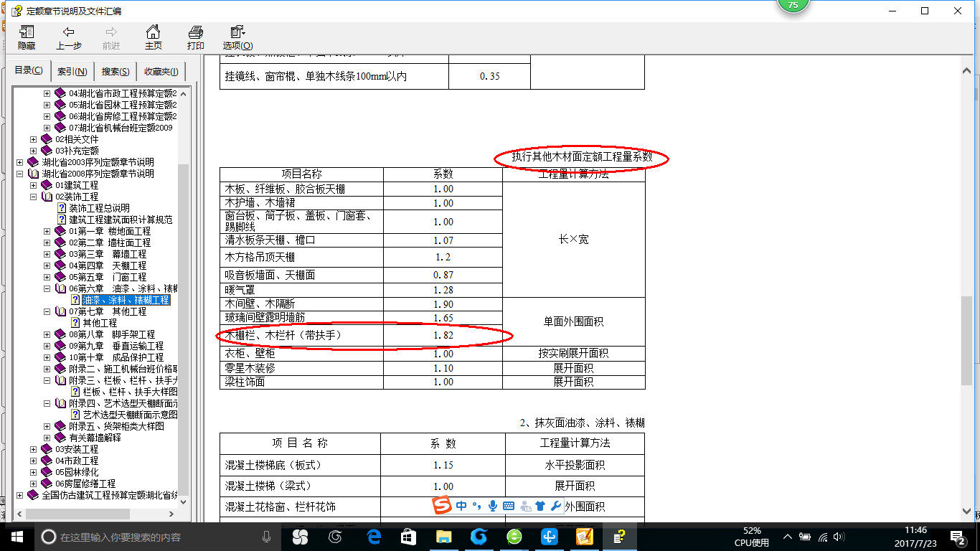Open the 建筑工程建筑面积计算规范 topic
The image size is (980, 551).
[x=121, y=220]
